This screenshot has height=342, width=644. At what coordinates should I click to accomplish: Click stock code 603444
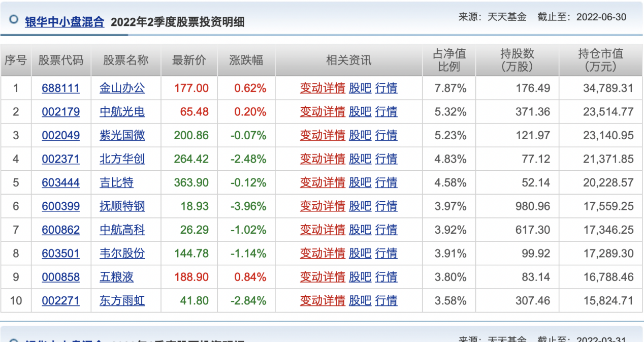[x=60, y=183]
